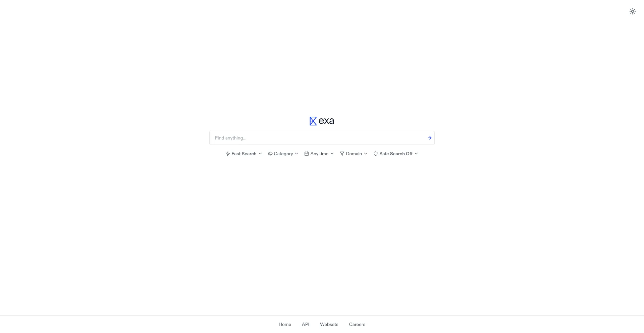Expand the Domain filter chevron
Screen dimensions: 644x333
click(x=366, y=154)
